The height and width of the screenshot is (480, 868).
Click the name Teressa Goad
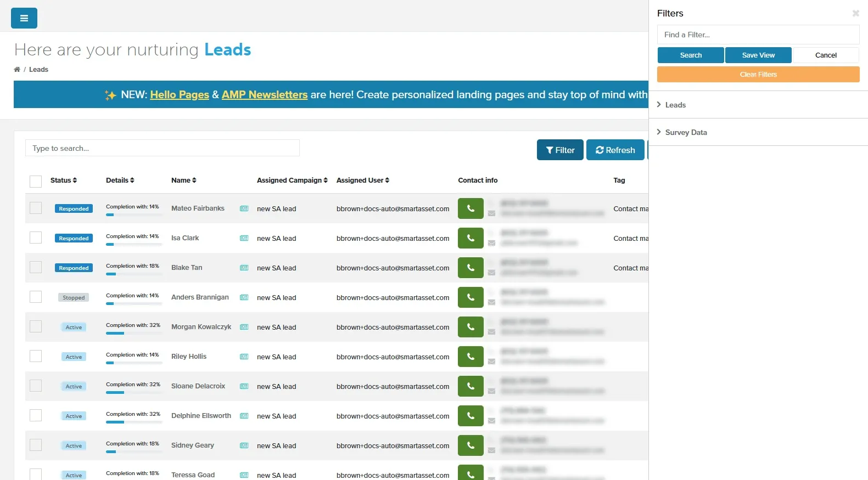click(193, 475)
